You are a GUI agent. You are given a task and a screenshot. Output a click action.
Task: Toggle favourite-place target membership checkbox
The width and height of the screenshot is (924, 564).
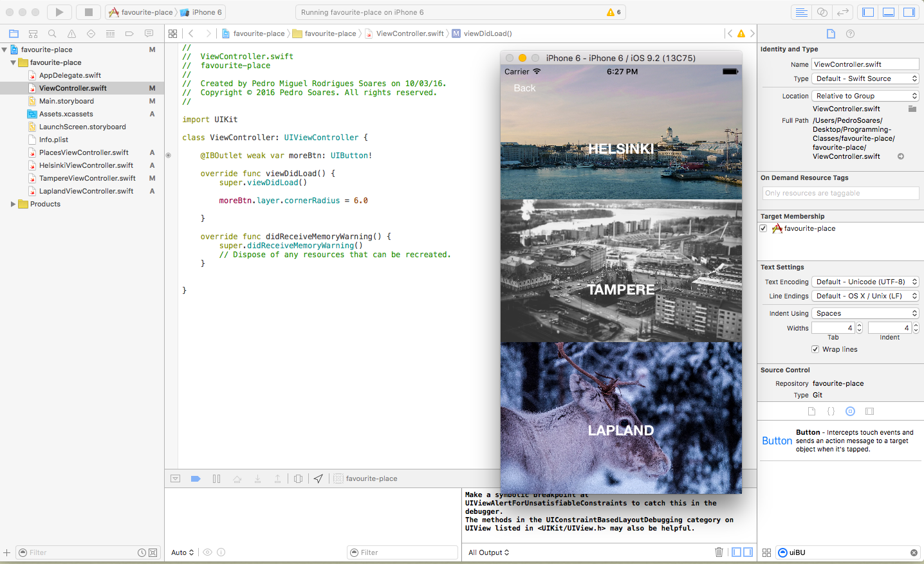pos(763,228)
